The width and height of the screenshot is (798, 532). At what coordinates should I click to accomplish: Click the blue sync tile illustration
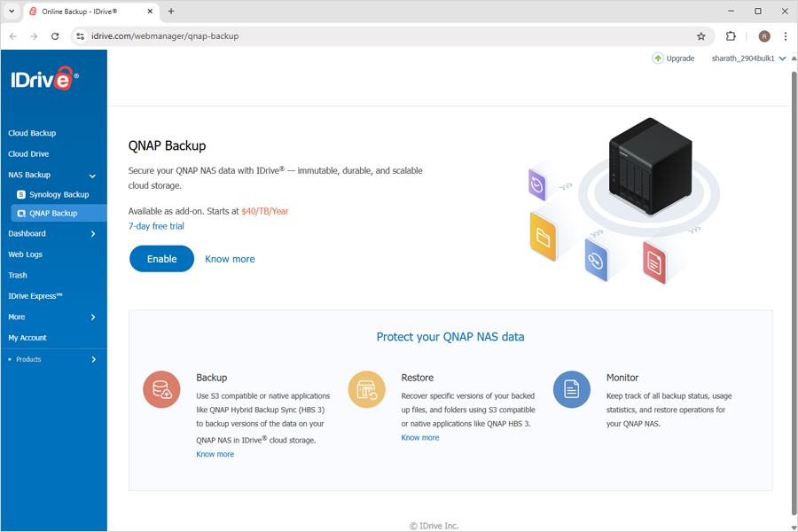[x=596, y=260]
